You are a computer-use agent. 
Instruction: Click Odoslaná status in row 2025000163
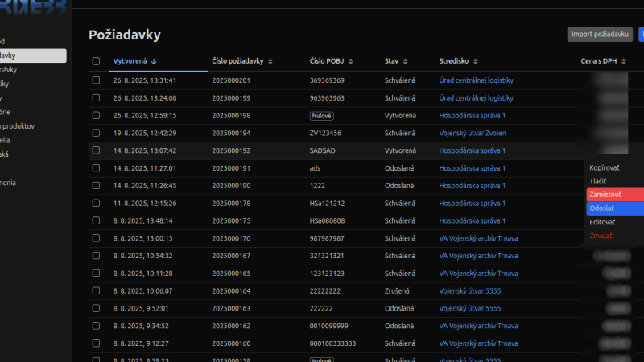tap(399, 309)
